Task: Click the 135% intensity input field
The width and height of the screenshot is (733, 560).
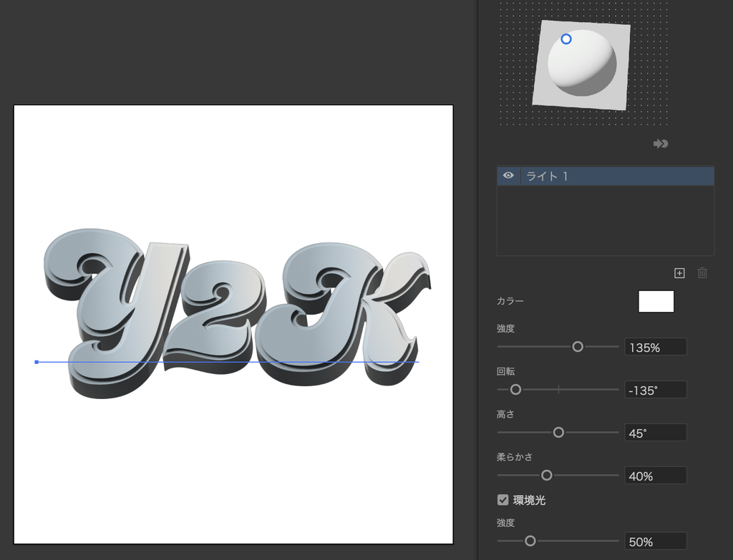Action: click(656, 347)
